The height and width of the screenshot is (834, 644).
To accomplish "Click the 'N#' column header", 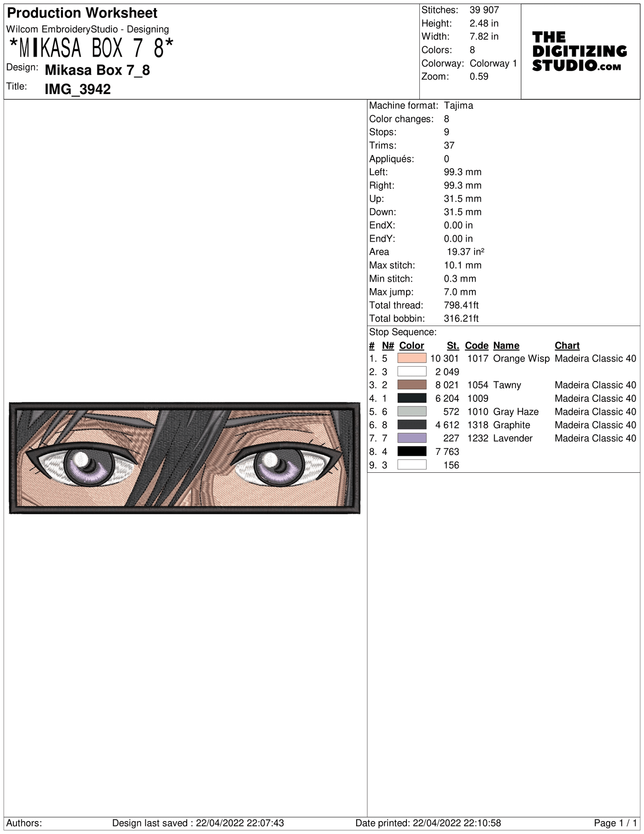I will (388, 346).
